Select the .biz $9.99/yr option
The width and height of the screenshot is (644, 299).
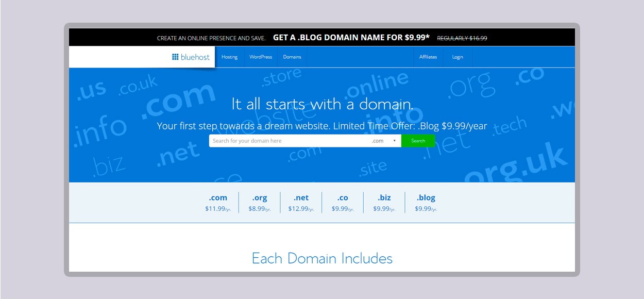[x=384, y=203]
